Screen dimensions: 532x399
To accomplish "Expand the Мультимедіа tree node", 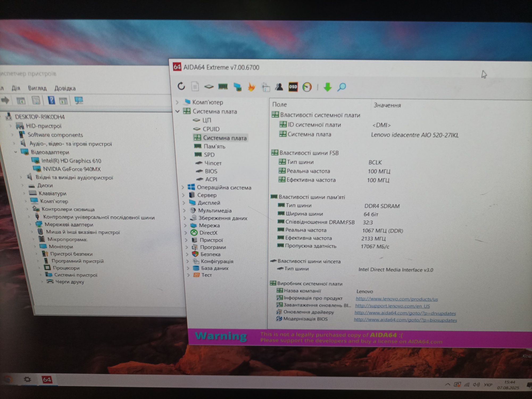I will point(185,210).
